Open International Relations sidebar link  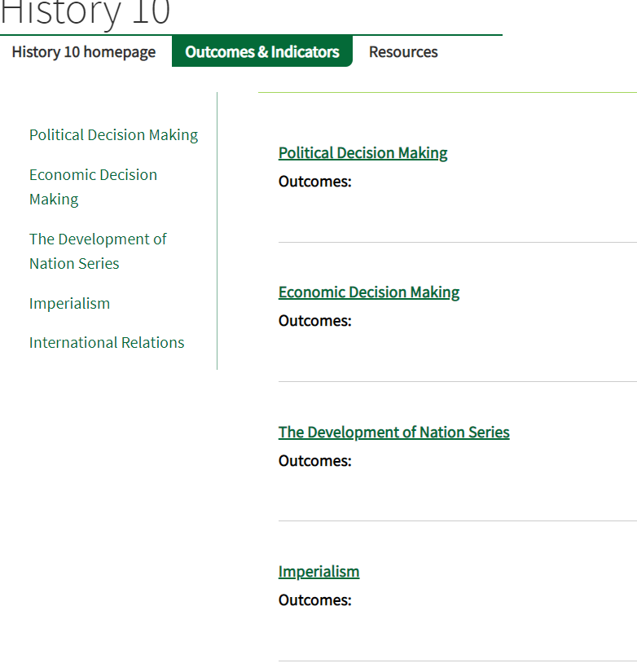(107, 342)
